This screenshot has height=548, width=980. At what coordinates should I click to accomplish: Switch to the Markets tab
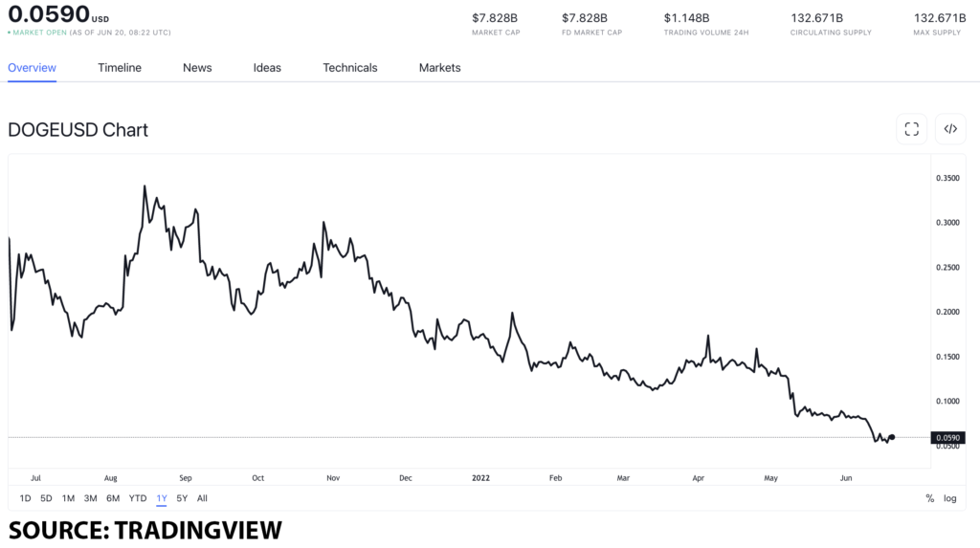click(439, 68)
